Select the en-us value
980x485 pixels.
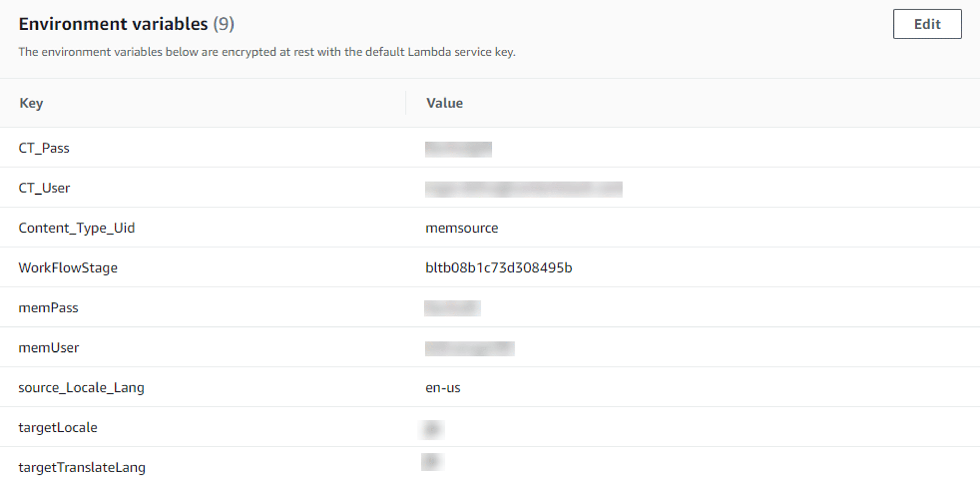coord(443,388)
